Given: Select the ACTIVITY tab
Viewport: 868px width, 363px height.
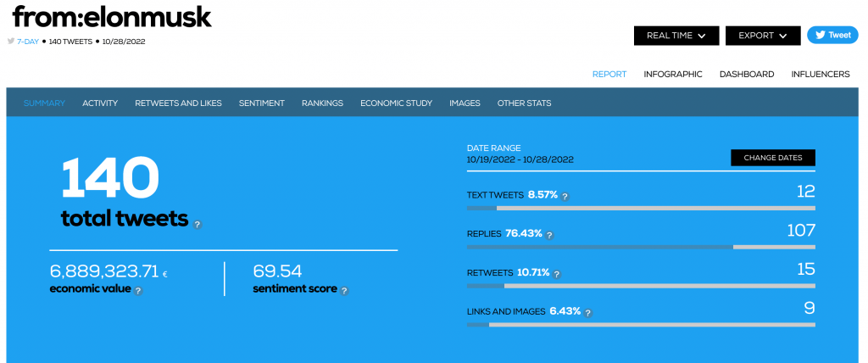Looking at the screenshot, I should [x=100, y=103].
